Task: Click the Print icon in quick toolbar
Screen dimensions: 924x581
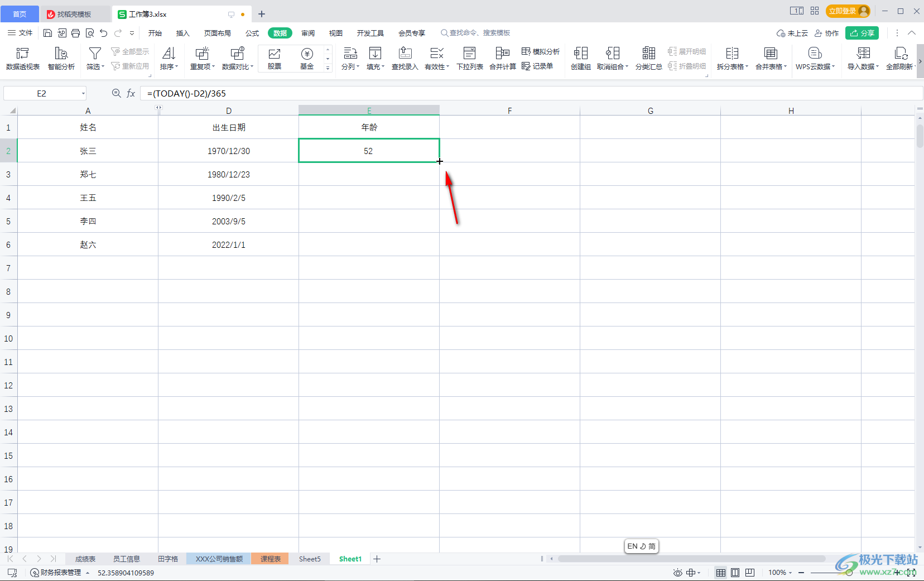Action: [x=75, y=33]
